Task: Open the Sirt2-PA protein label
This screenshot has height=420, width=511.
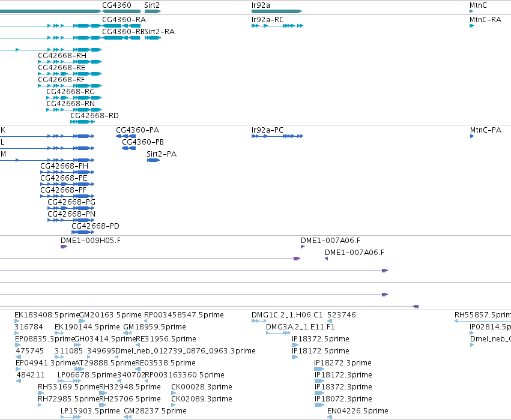Action: coord(162,154)
